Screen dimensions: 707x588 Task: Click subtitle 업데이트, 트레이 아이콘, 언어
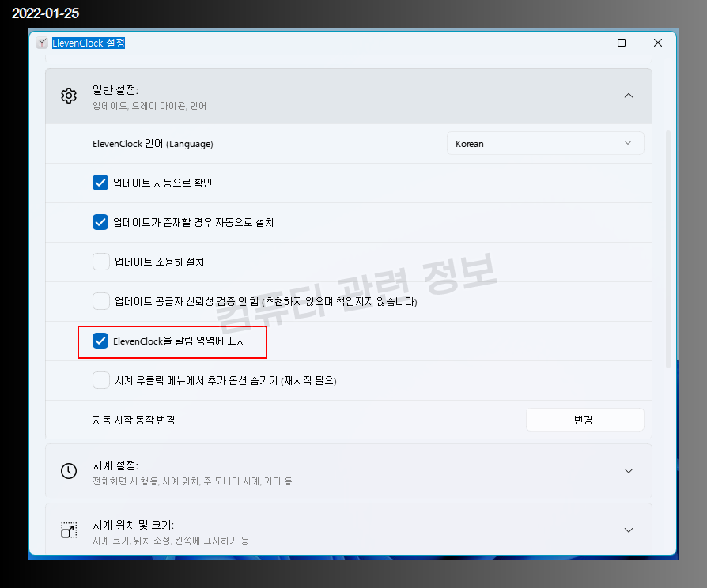[149, 106]
